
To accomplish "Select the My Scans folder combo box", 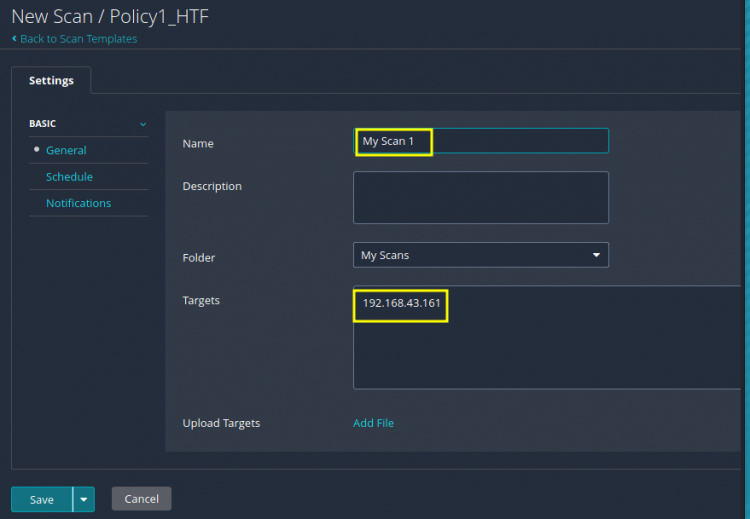I will (480, 255).
